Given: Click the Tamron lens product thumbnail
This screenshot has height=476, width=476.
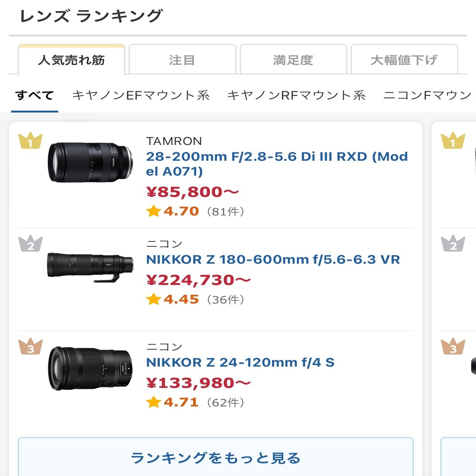Looking at the screenshot, I should pos(90,162).
